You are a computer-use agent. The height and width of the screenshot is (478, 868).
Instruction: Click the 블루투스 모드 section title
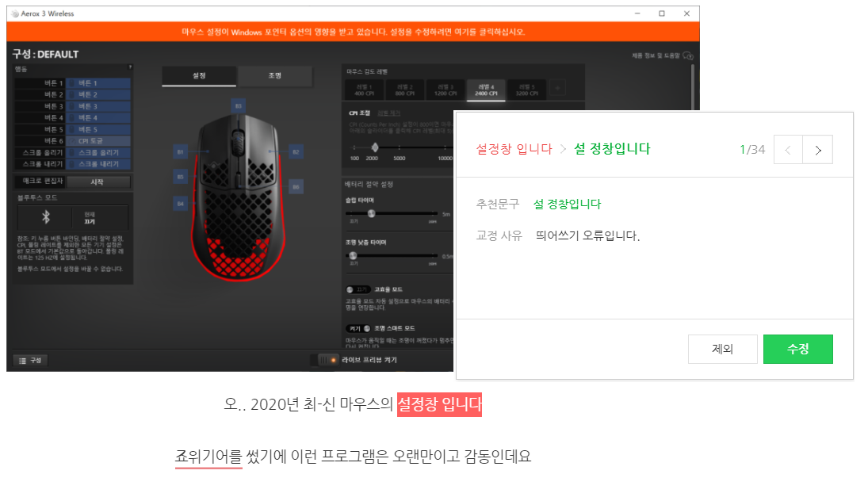(x=37, y=197)
